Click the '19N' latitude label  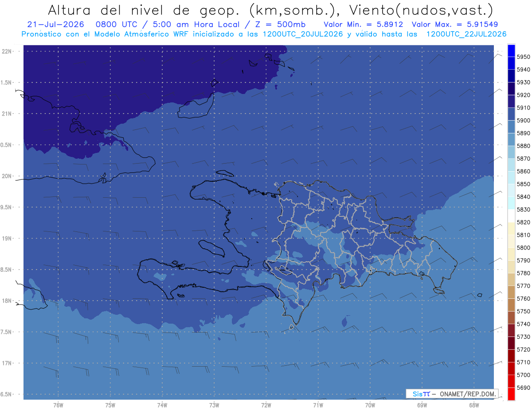[x=7, y=239]
